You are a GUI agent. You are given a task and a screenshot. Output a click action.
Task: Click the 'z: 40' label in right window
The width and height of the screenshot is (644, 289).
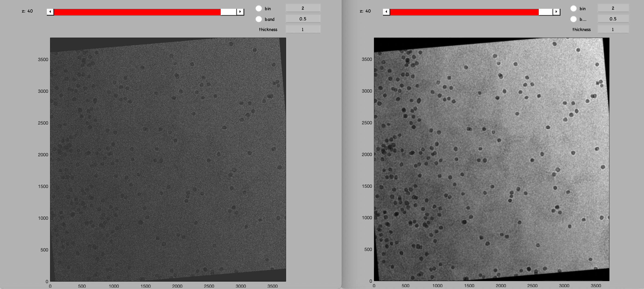pos(365,11)
